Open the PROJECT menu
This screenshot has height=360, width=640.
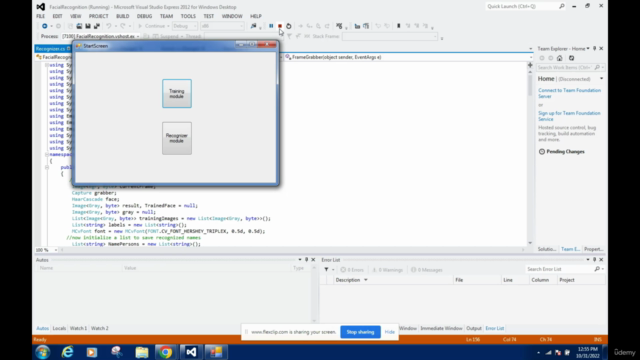[x=98, y=16]
